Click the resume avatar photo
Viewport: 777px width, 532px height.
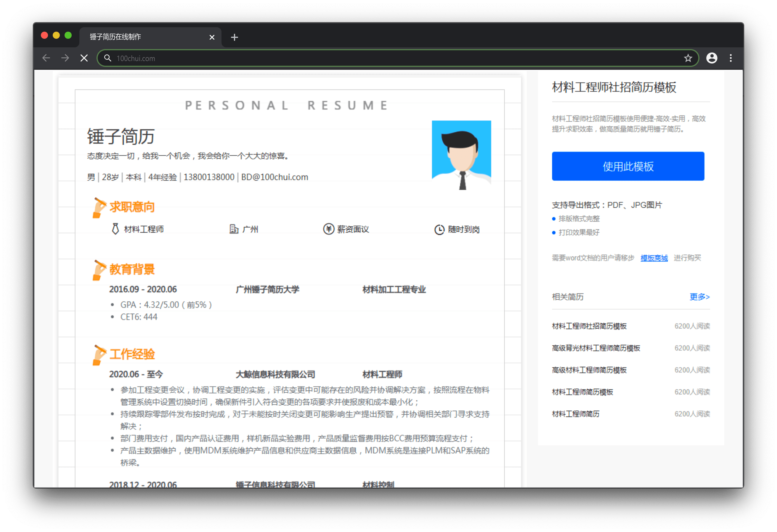pos(461,155)
